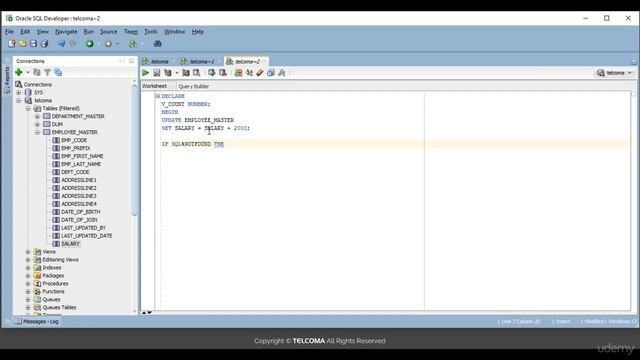This screenshot has width=640, height=360.
Task: Expand the SYS connection node
Action: [18, 92]
